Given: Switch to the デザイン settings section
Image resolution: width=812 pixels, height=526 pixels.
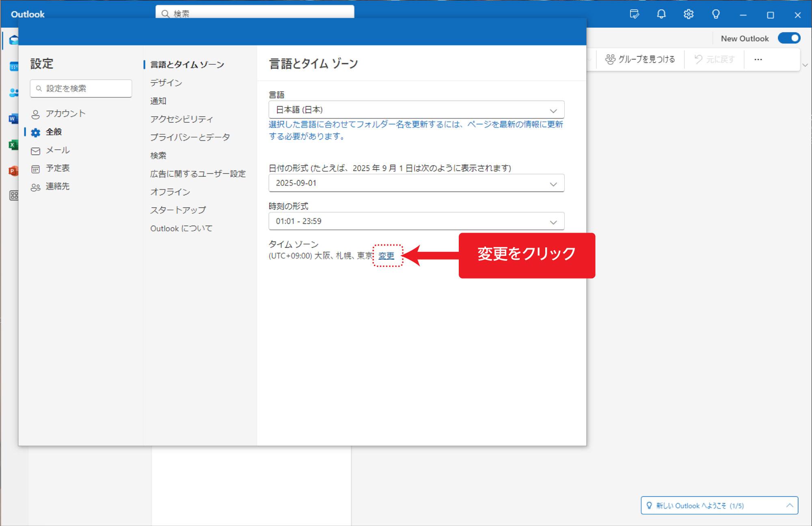Looking at the screenshot, I should pos(166,82).
